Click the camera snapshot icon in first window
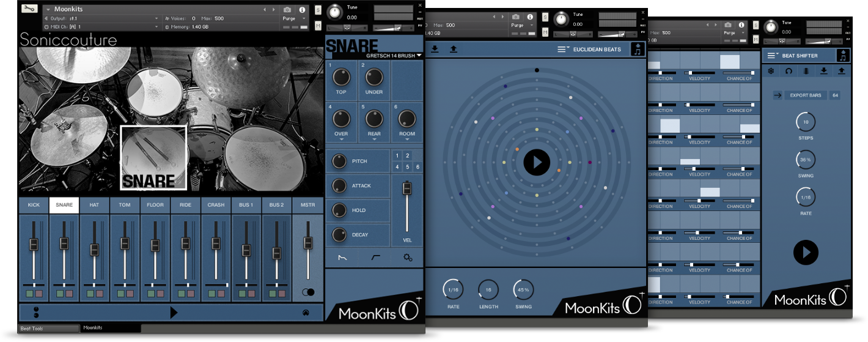Image resolution: width=868 pixels, height=342 pixels. click(288, 10)
